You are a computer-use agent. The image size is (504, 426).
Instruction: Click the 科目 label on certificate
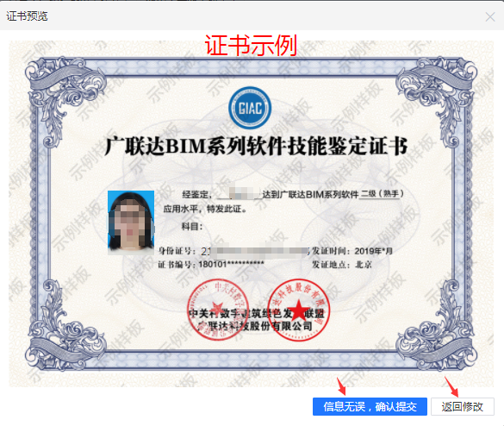(x=192, y=227)
